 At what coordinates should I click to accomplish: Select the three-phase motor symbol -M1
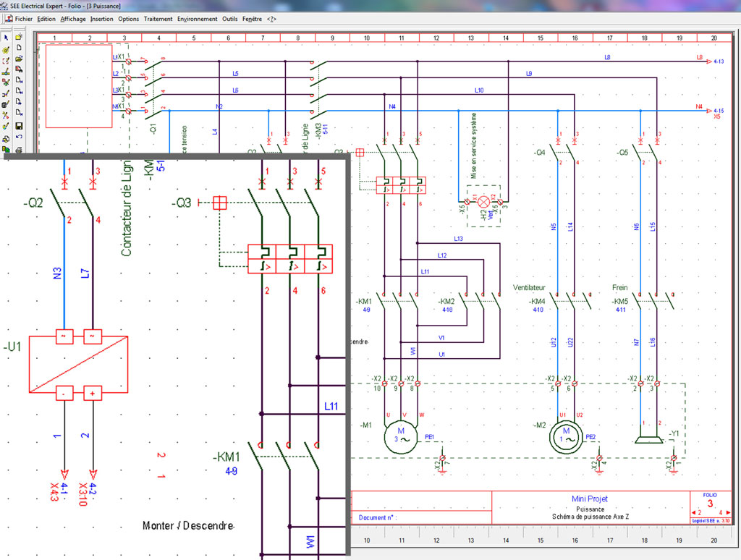coord(401,438)
